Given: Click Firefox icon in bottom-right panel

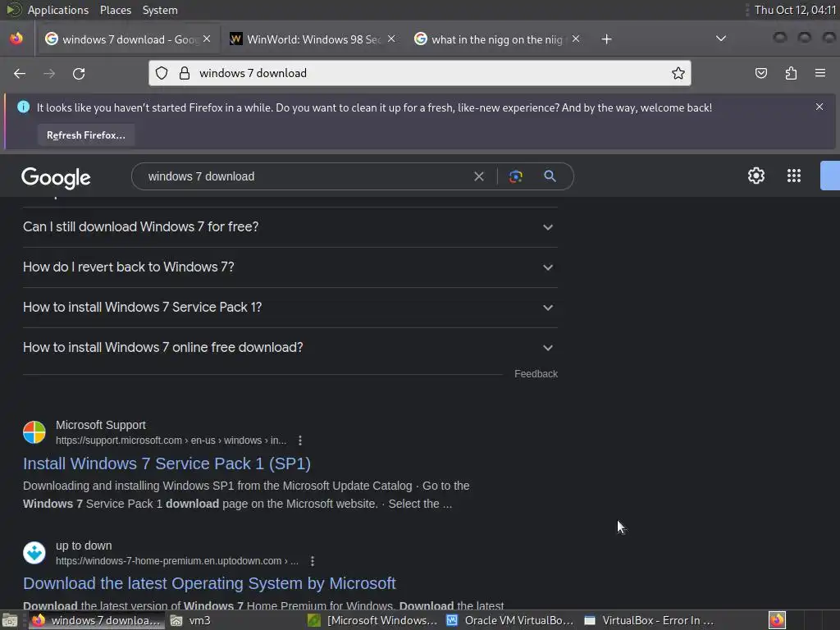Looking at the screenshot, I should pos(777,620).
